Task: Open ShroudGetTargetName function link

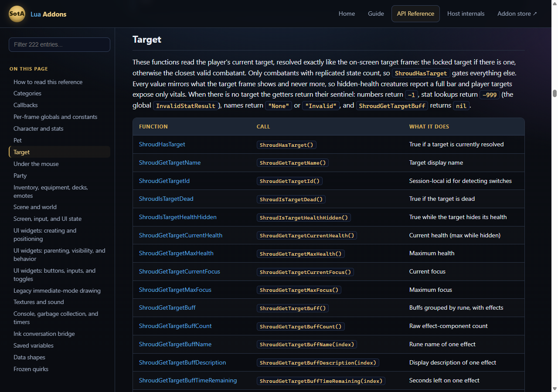Action: (x=170, y=162)
